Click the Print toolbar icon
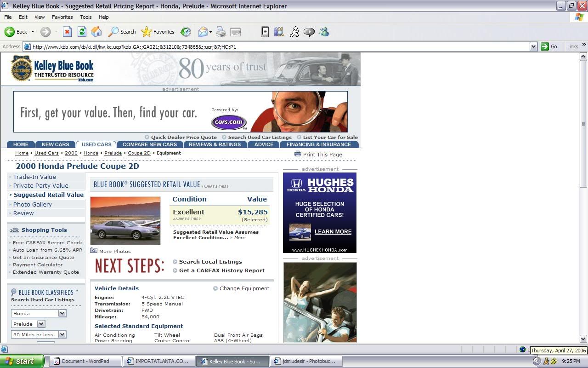The image size is (588, 368). [221, 32]
